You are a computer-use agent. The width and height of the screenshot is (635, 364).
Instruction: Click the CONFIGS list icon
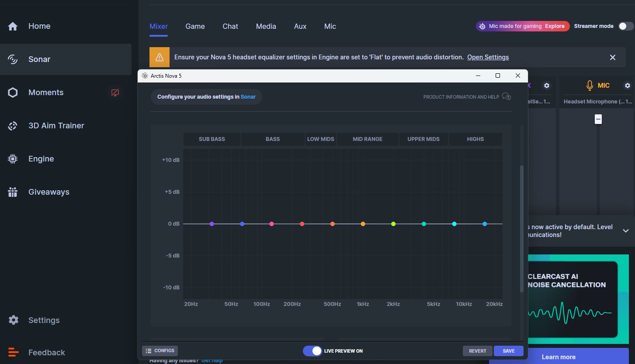[x=149, y=350]
